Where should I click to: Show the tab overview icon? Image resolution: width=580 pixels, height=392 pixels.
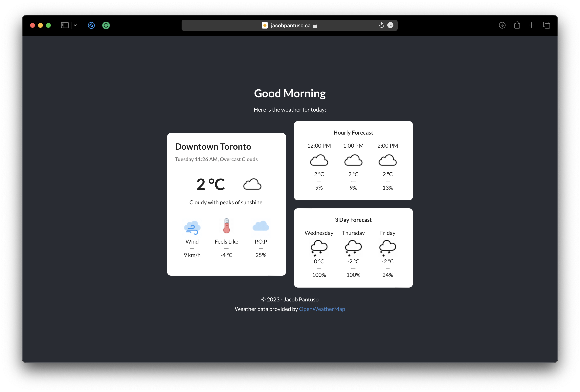(x=546, y=25)
